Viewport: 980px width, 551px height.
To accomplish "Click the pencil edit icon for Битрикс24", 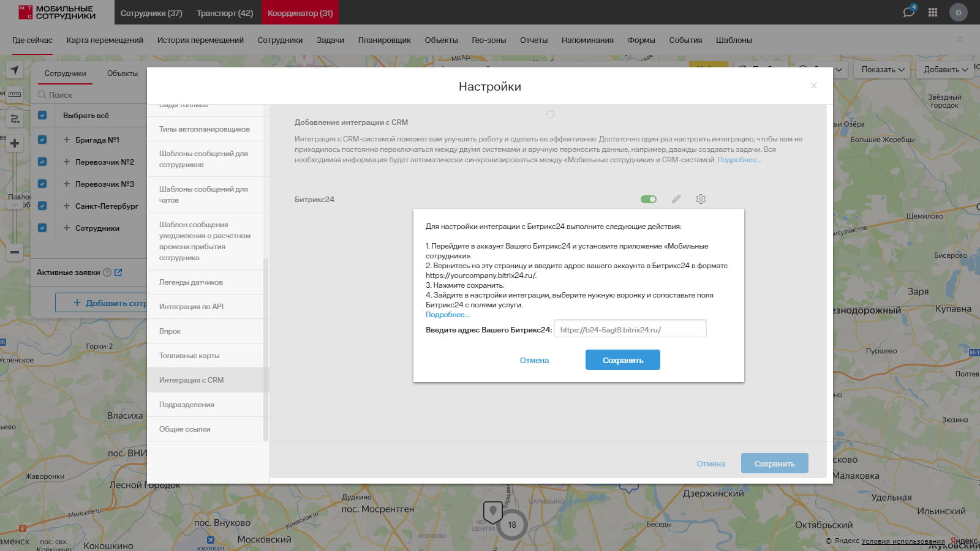I will (676, 199).
